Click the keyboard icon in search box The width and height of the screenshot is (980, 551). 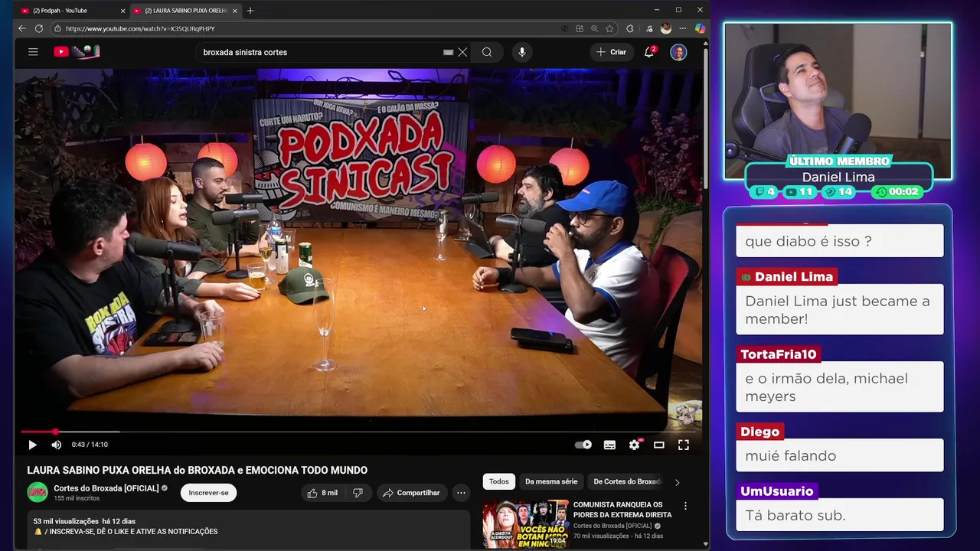pos(449,52)
